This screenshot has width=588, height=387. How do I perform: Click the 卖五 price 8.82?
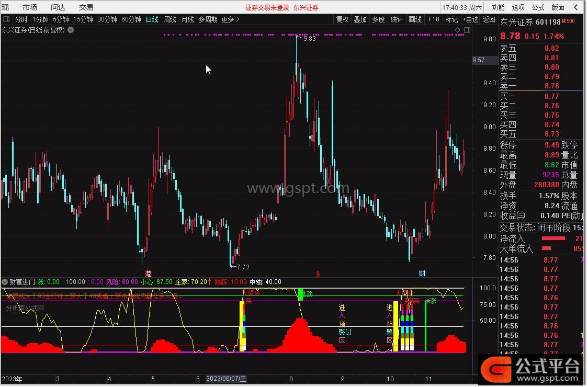coord(551,48)
